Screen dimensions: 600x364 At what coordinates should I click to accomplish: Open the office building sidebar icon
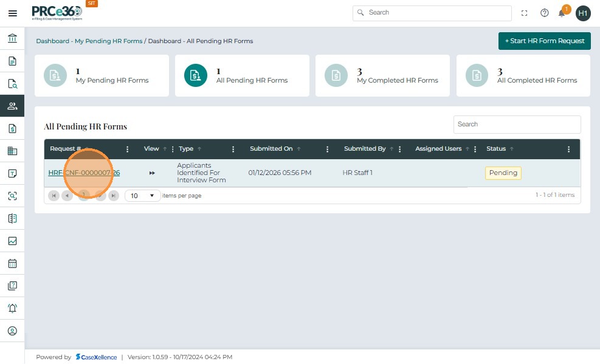coord(12,151)
